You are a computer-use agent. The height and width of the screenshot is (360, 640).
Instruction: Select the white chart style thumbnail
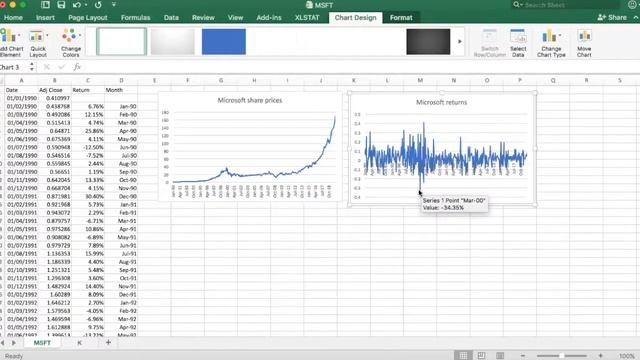click(x=122, y=41)
